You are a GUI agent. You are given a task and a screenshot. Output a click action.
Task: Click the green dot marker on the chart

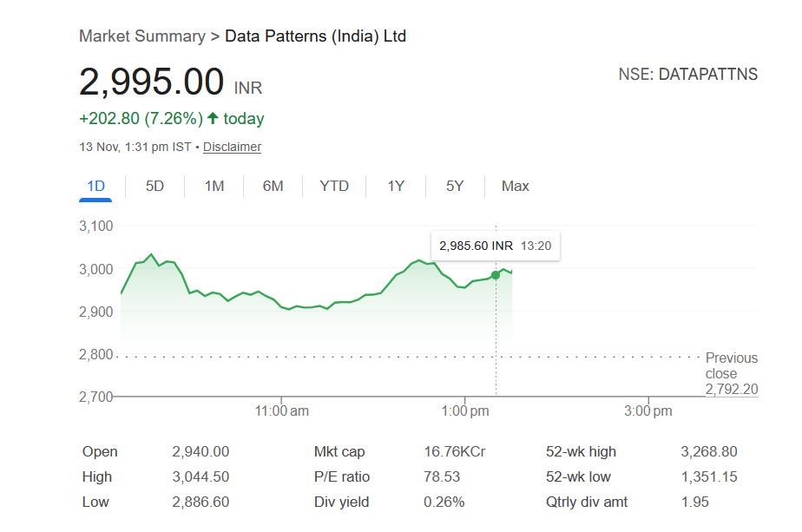click(496, 275)
